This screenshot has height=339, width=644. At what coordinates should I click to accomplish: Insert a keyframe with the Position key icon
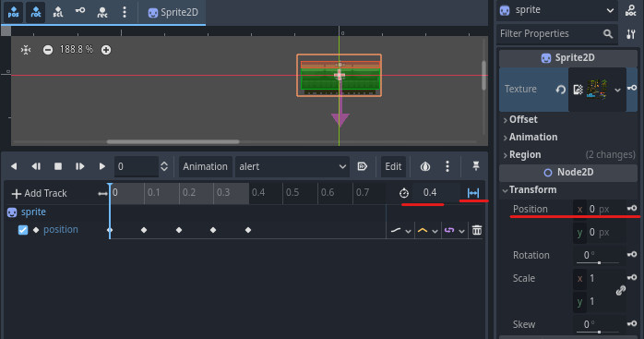632,208
